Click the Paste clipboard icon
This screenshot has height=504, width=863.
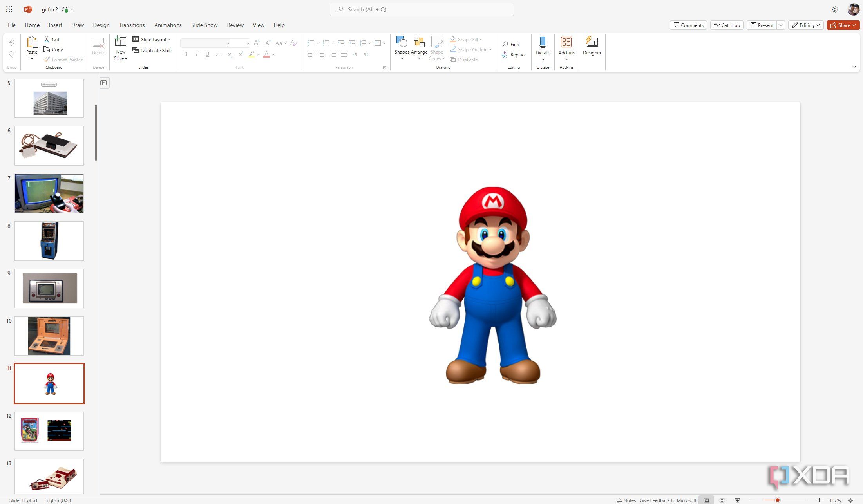coord(32,42)
